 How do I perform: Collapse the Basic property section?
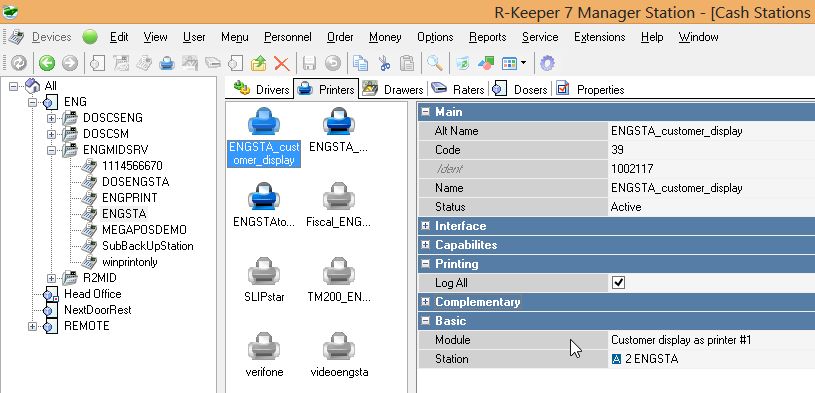click(x=426, y=321)
